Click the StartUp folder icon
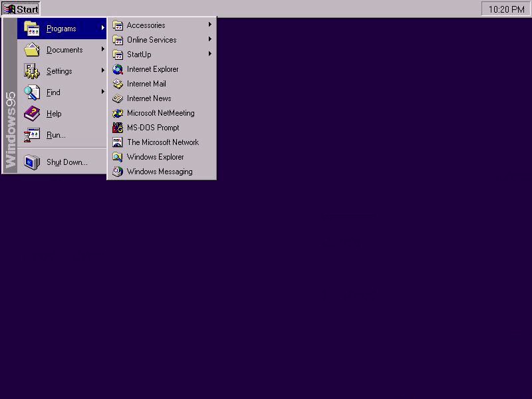This screenshot has width=532, height=399. (x=118, y=55)
